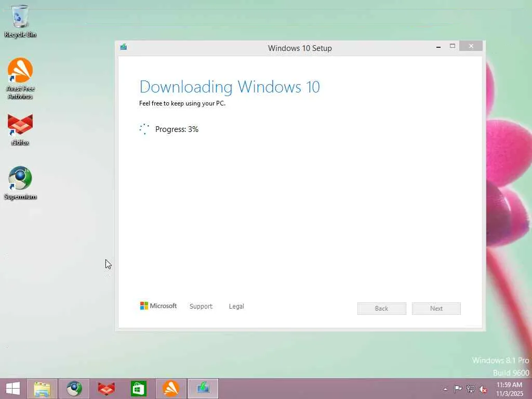
Task: Open the network tray icon
Action: click(x=471, y=389)
